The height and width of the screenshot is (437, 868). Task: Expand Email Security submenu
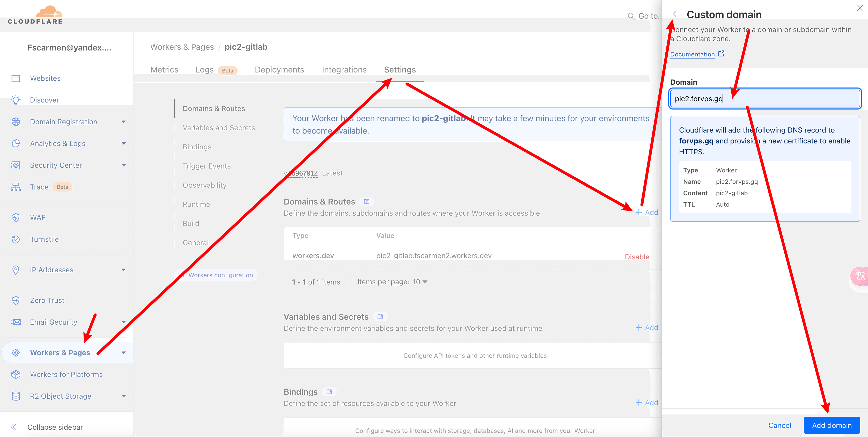[124, 322]
